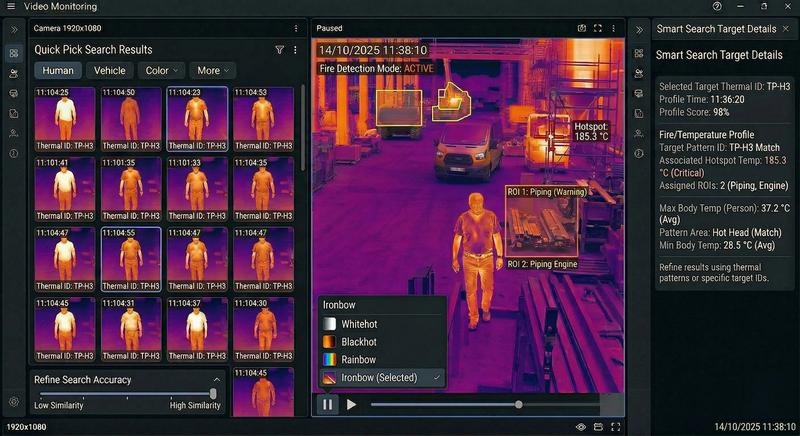Open the third right sidebar icon below people search
Viewport: 800px width, 436px height.
(639, 93)
